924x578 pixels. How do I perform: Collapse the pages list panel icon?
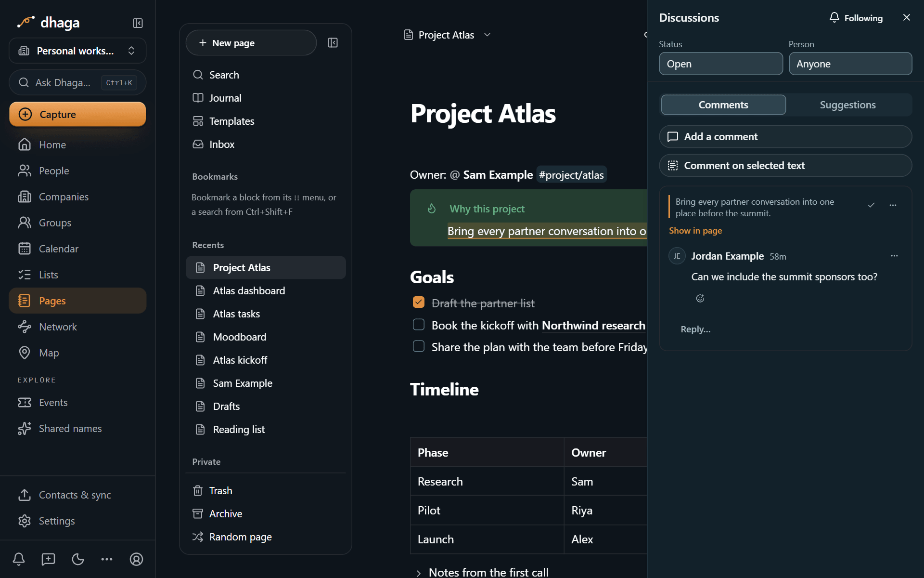(333, 43)
